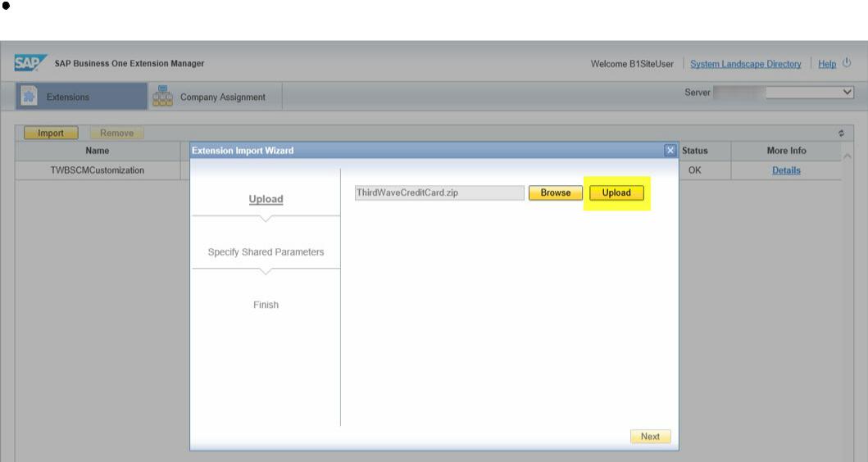Select the Upload wizard step

[x=266, y=198]
